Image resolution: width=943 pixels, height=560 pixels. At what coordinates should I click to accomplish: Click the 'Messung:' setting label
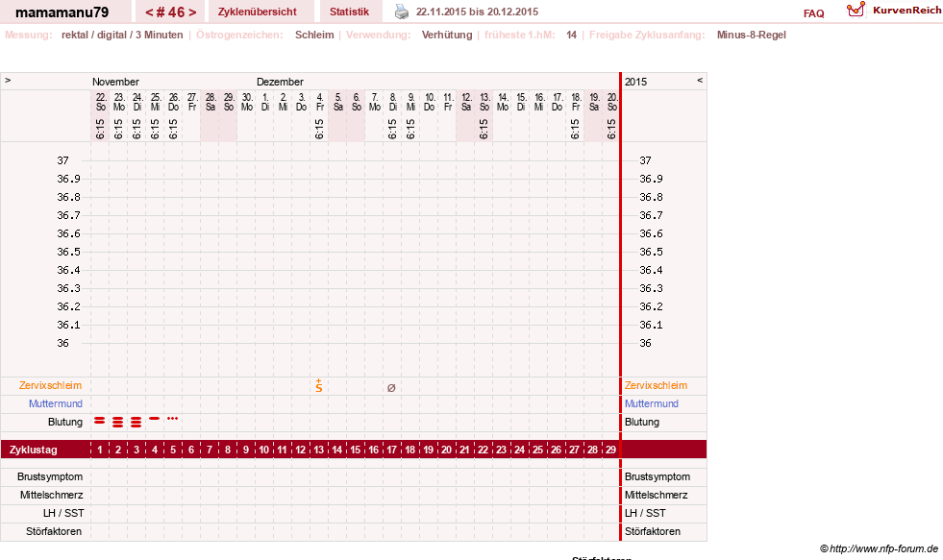[28, 35]
